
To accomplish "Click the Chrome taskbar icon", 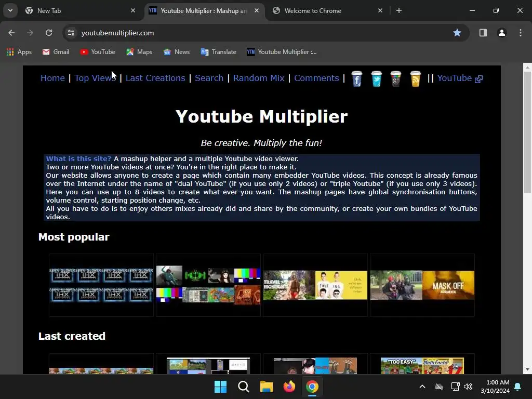I will (x=312, y=387).
